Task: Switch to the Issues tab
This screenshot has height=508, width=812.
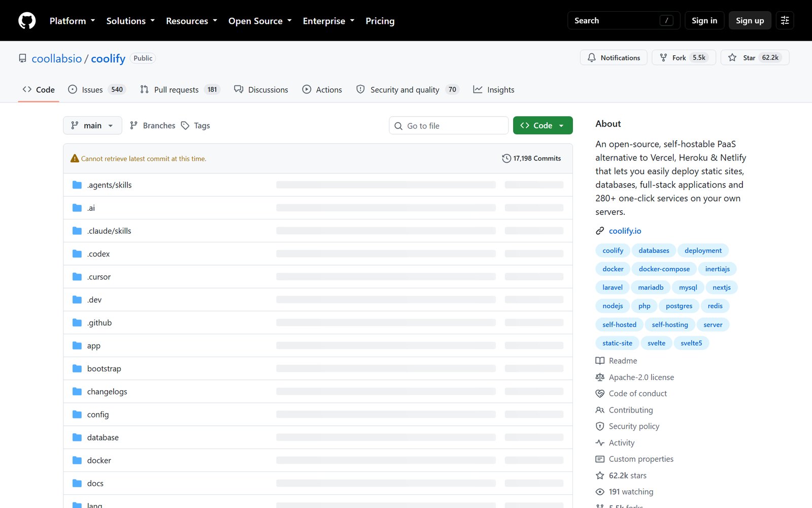Action: [x=96, y=89]
